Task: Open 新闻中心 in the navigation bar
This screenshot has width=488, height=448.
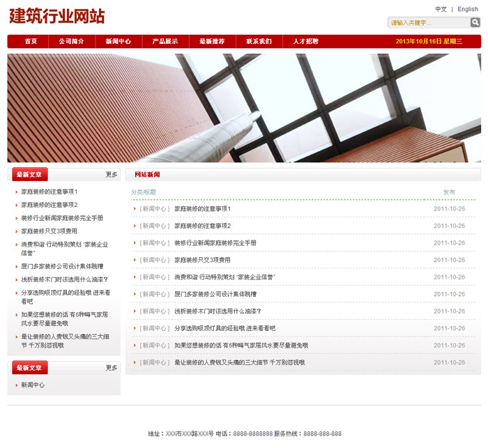Action: click(x=119, y=41)
